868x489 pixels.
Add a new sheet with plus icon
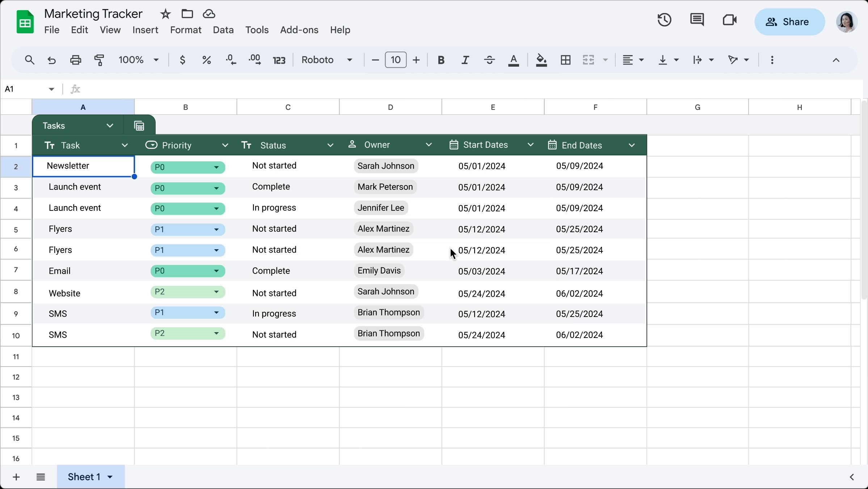pos(16,477)
